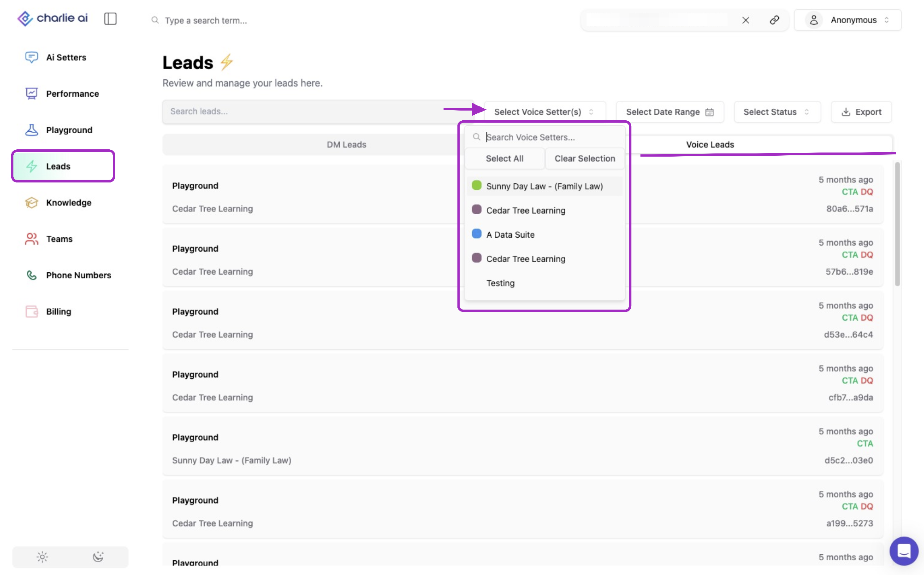The width and height of the screenshot is (924, 575).
Task: Go to Phone Numbers page
Action: 78,275
